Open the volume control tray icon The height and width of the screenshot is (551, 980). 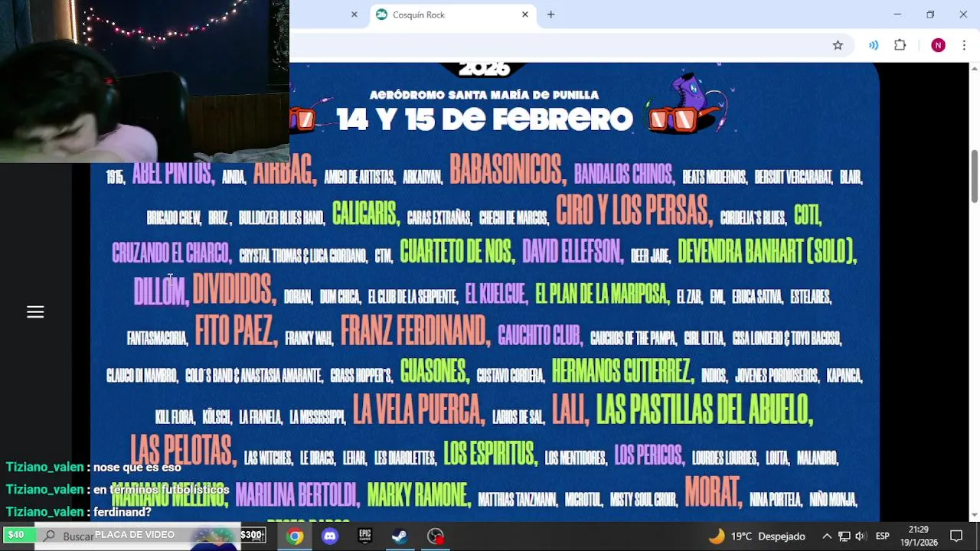(861, 536)
